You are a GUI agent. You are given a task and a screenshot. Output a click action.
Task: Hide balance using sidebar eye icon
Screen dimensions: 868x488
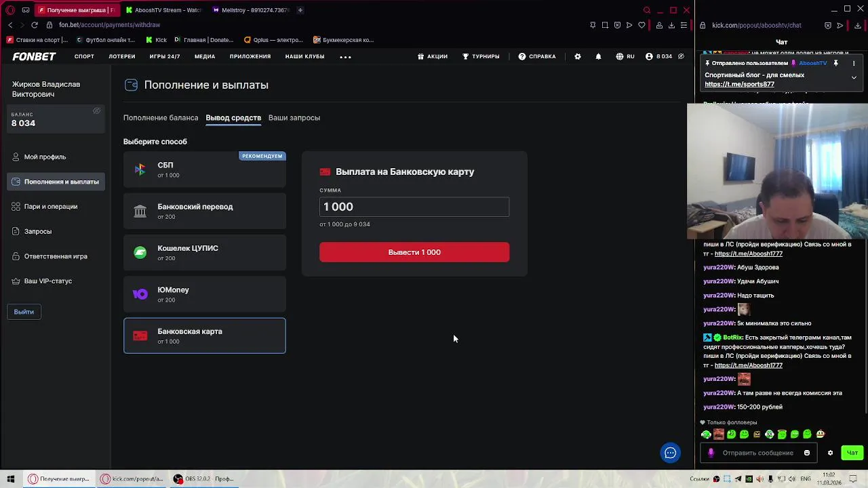click(97, 111)
